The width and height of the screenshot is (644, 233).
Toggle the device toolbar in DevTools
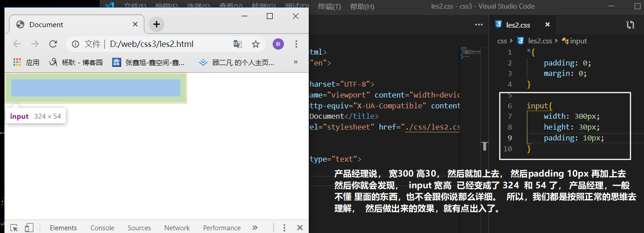coord(29,228)
